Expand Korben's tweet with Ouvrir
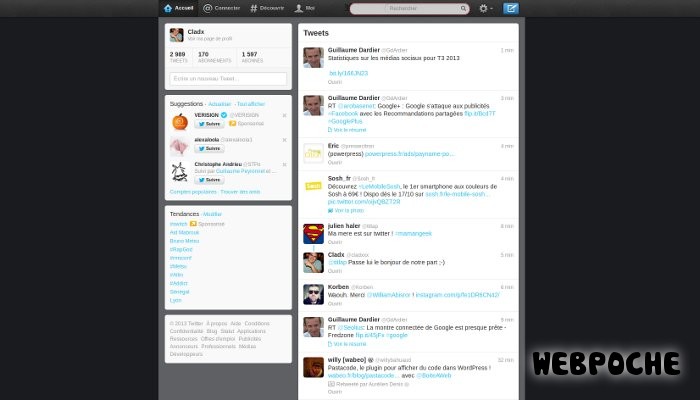The image size is (700, 400). click(335, 304)
